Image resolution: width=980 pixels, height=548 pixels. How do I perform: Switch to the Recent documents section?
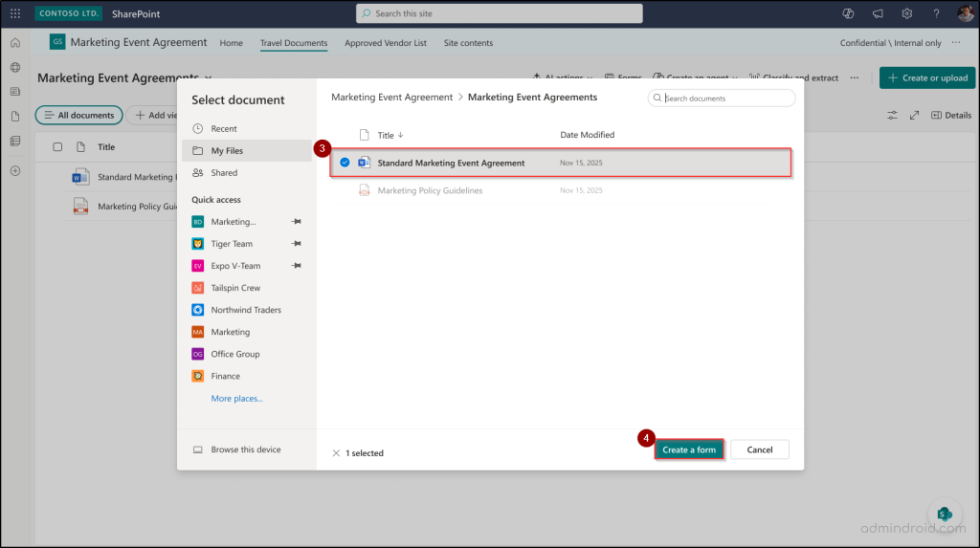pos(224,128)
